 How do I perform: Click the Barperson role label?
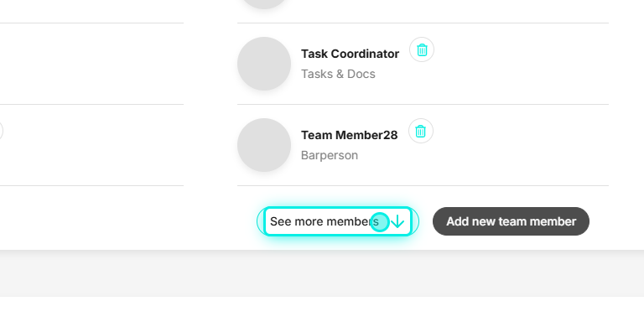pos(330,155)
